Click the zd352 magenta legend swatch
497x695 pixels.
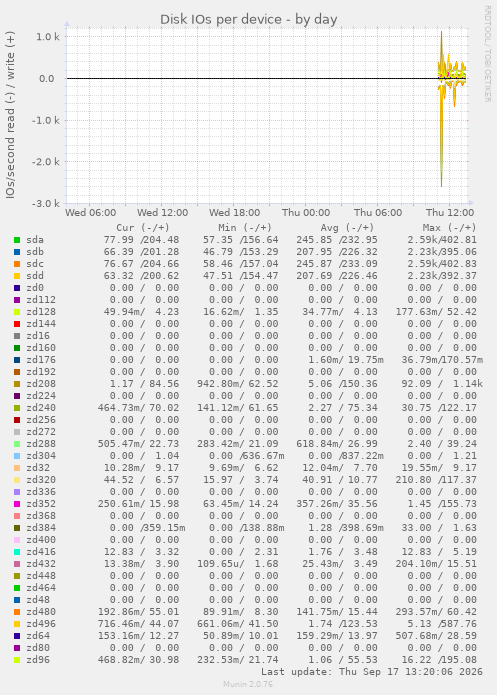[x=17, y=504]
